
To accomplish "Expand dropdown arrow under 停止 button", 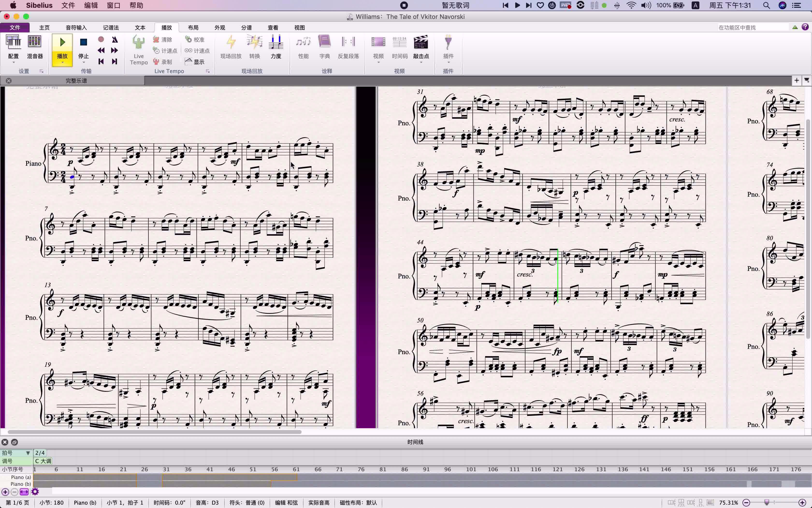I will click(x=84, y=63).
